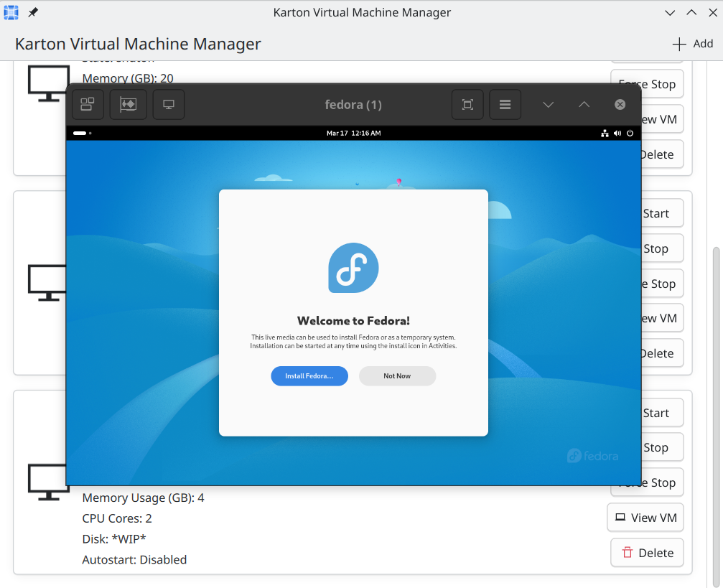The height and width of the screenshot is (588, 723).
Task: Click the monitor icon of the bottom VM card
Action: (x=47, y=482)
